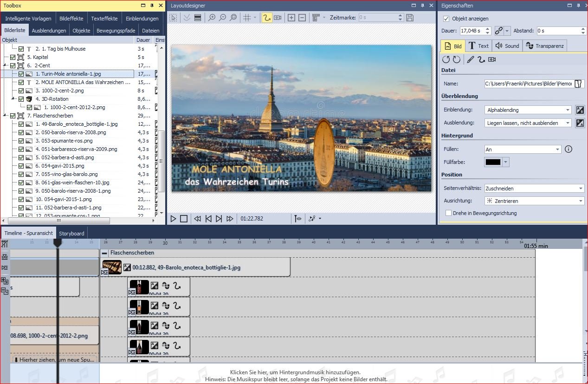Image resolution: width=588 pixels, height=384 pixels.
Task: Click zoom in magnifier in Layoutdesigner toolbar
Action: (212, 18)
